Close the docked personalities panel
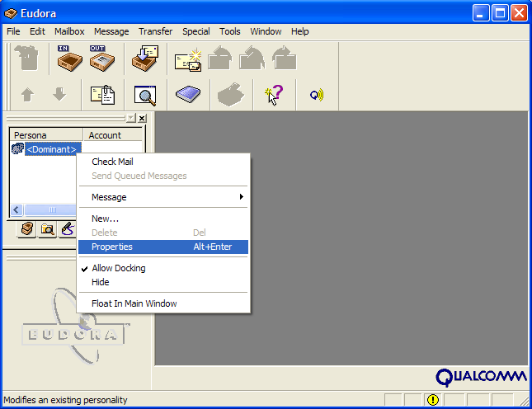The width and height of the screenshot is (532, 409). coord(142,118)
